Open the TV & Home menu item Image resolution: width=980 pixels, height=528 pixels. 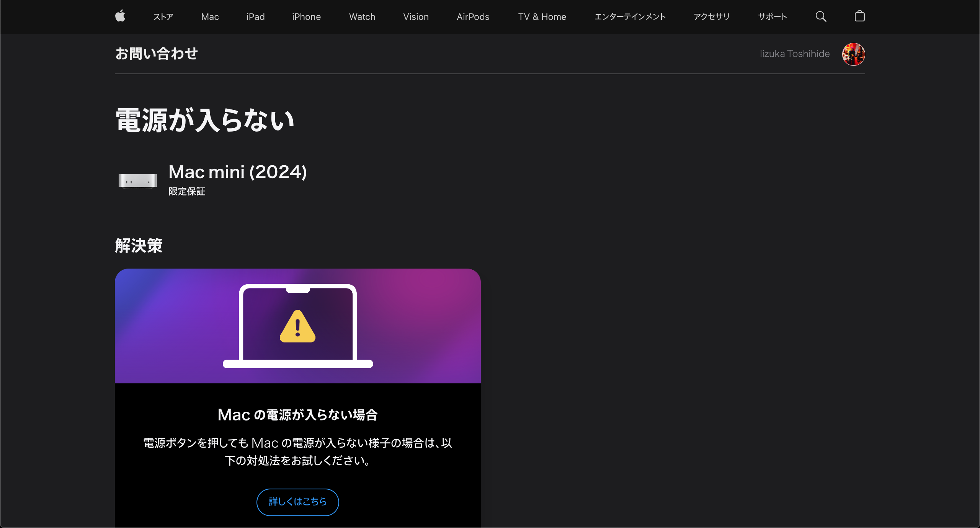[542, 17]
